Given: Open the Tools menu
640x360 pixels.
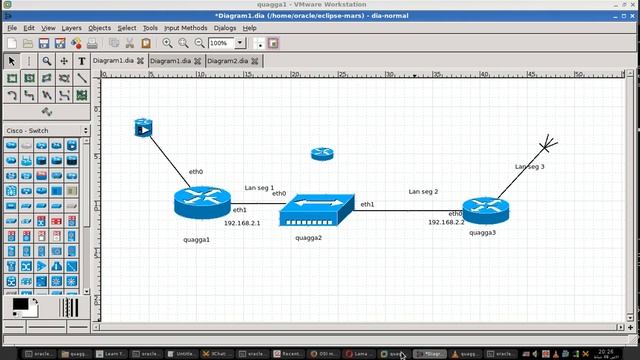Looking at the screenshot, I should (x=150, y=28).
